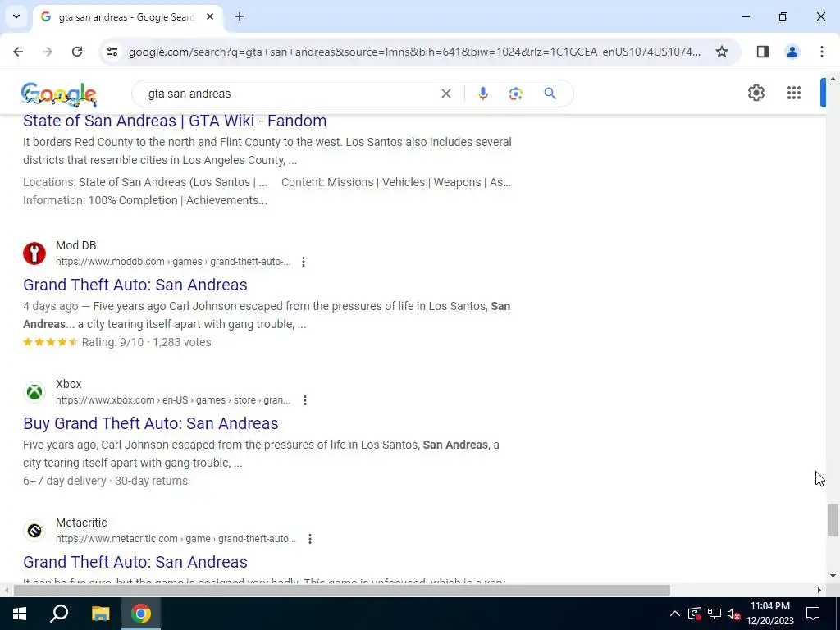Click the scroll left arrow
Screen dimensions: 840x630
7,591
